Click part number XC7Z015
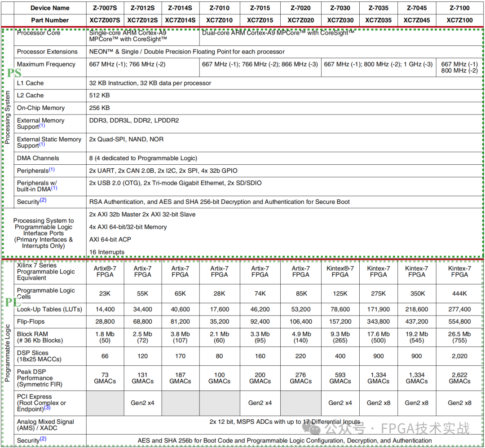The height and width of the screenshot is (448, 485). point(260,20)
